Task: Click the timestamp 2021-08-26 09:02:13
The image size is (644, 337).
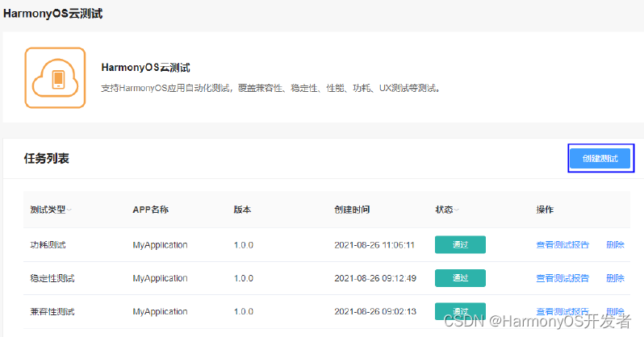Action: pyautogui.click(x=375, y=311)
